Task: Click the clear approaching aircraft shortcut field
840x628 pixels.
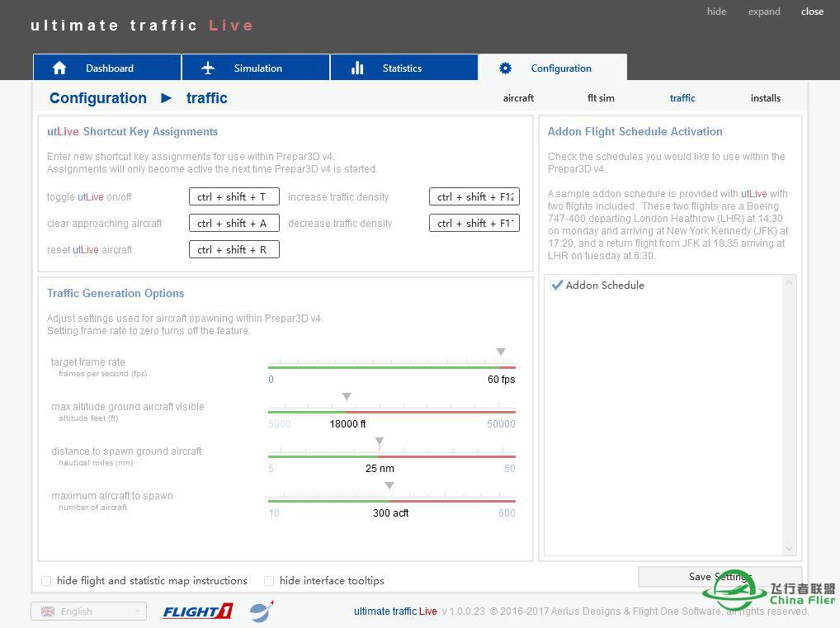Action: coord(234,223)
